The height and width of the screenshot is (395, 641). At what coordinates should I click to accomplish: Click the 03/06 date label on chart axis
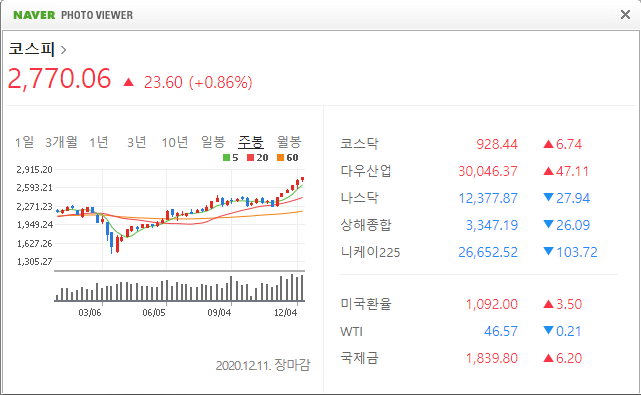(x=90, y=313)
